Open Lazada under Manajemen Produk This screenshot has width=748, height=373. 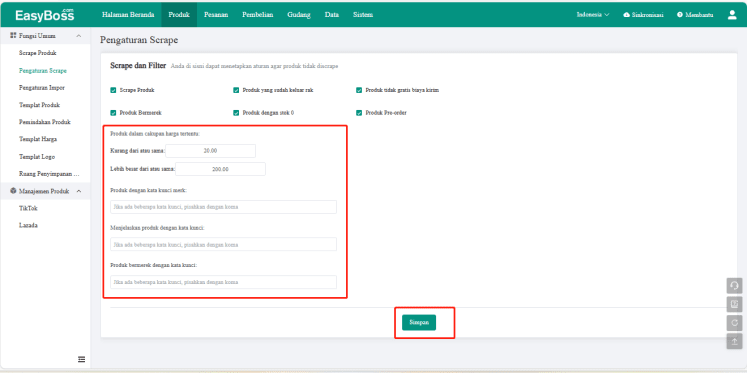[28, 226]
